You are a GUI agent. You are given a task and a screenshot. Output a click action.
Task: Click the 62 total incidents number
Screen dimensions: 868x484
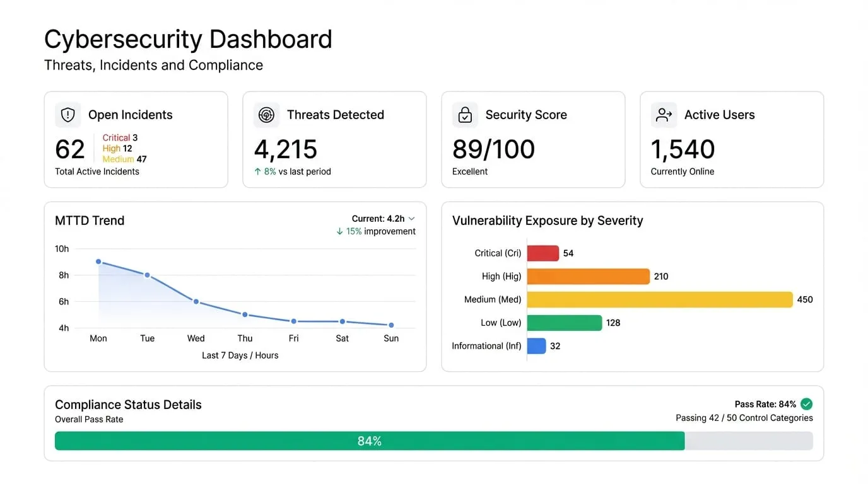(x=70, y=149)
